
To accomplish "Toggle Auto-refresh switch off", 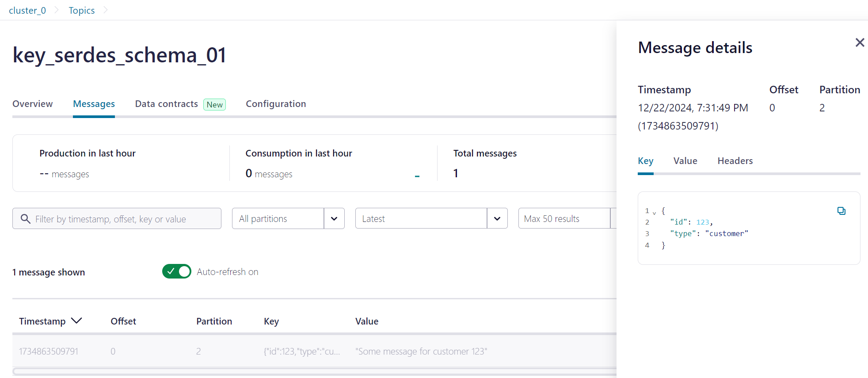I will point(176,271).
